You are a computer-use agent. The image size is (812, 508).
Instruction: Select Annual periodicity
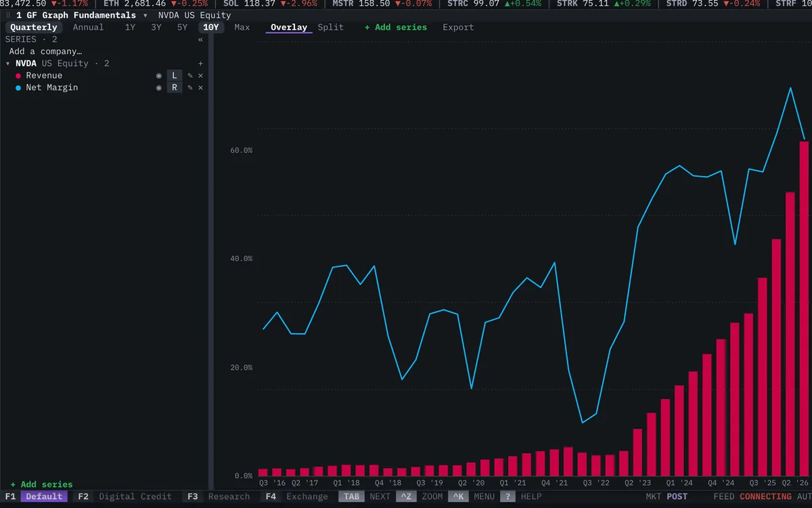pyautogui.click(x=89, y=28)
